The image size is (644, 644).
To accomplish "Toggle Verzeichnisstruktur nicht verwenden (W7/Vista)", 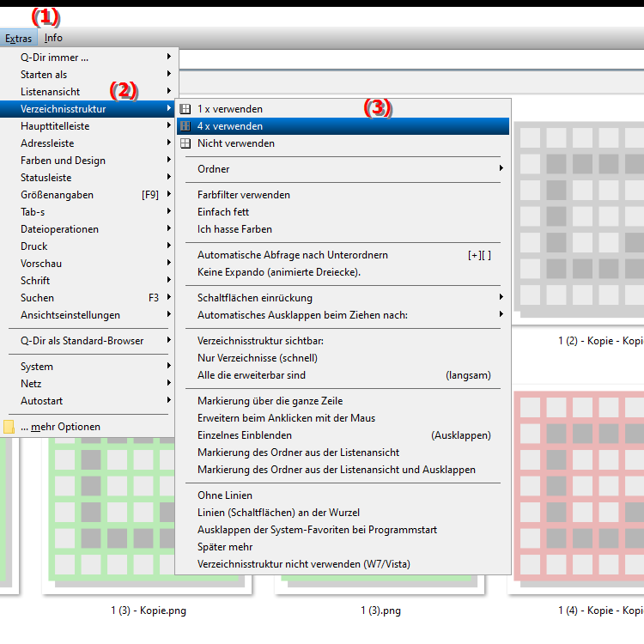I will [343, 565].
